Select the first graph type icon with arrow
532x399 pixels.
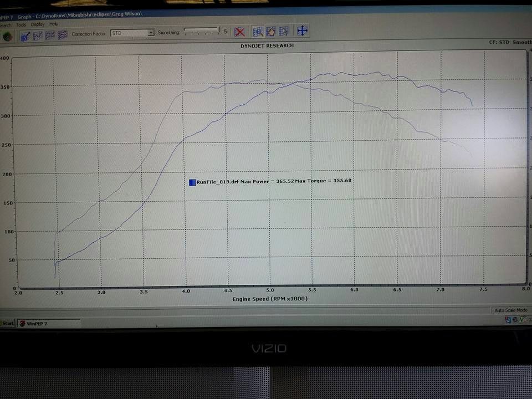coord(25,35)
